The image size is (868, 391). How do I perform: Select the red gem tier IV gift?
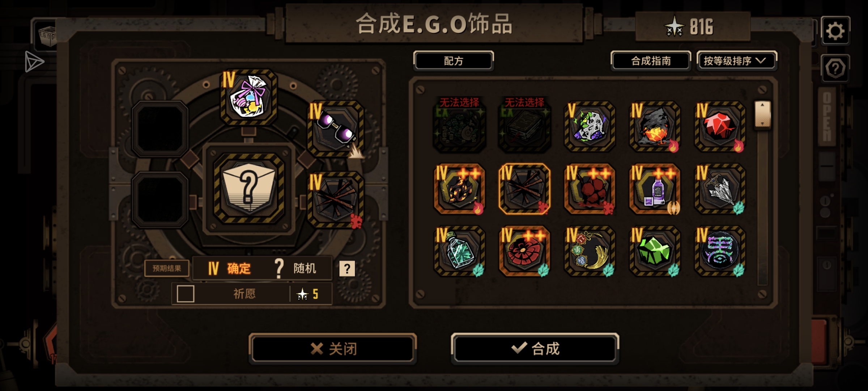point(720,126)
